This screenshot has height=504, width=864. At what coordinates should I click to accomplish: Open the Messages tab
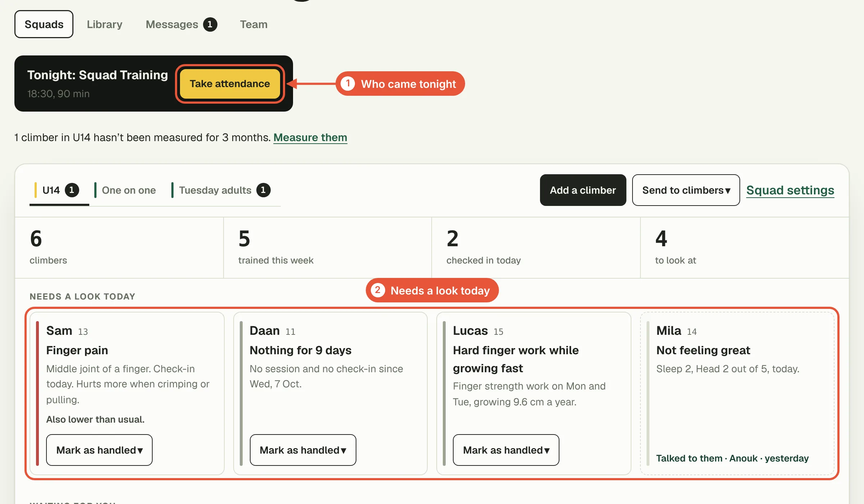[181, 24]
